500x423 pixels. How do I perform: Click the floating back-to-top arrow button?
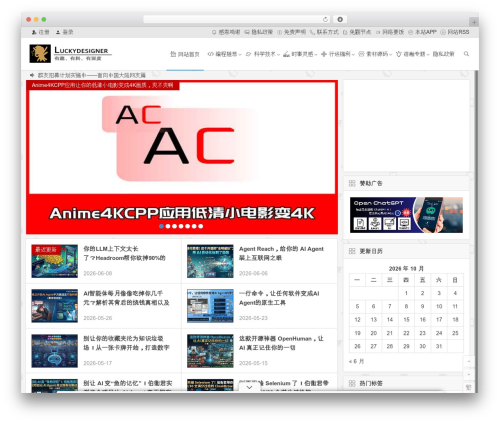click(468, 361)
